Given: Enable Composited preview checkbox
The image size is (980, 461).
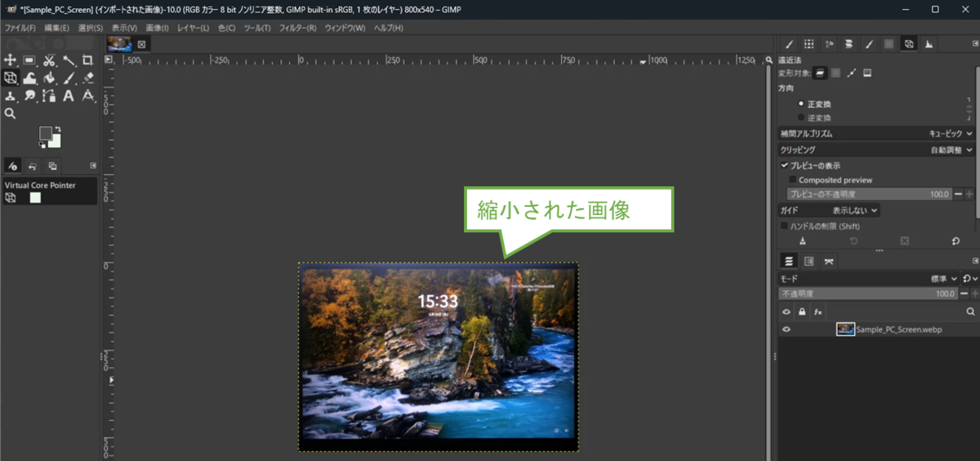Looking at the screenshot, I should coord(793,180).
